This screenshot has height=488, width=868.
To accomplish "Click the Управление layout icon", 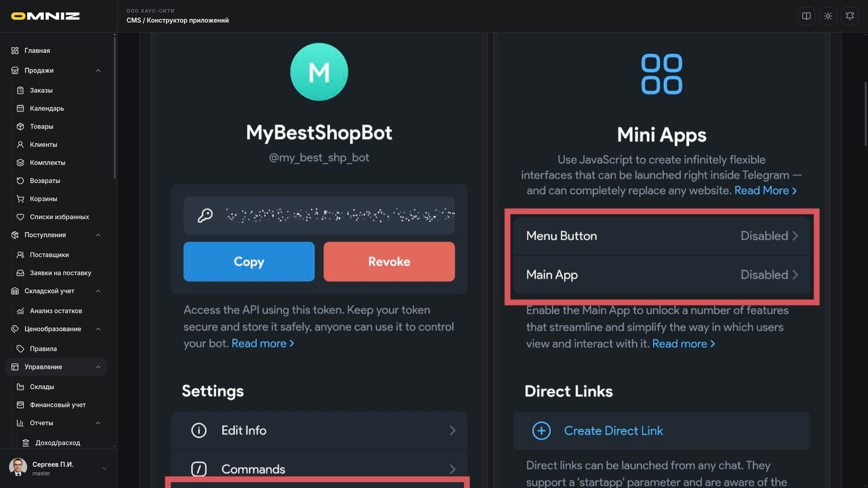I will click(15, 367).
